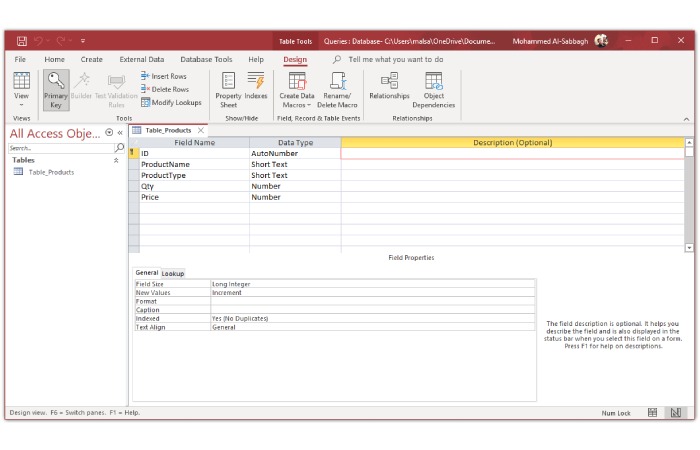Collapse the Tables group
The image size is (700, 450).
[x=116, y=160]
